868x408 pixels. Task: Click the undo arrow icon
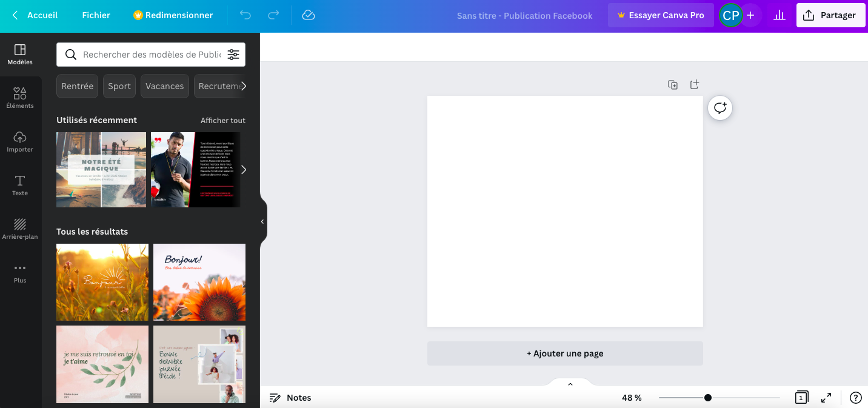[x=245, y=15]
